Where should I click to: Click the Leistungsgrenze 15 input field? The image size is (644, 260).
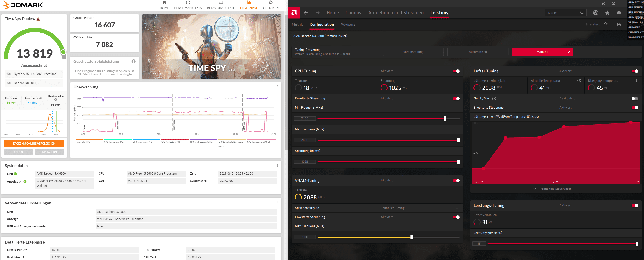[479, 244]
